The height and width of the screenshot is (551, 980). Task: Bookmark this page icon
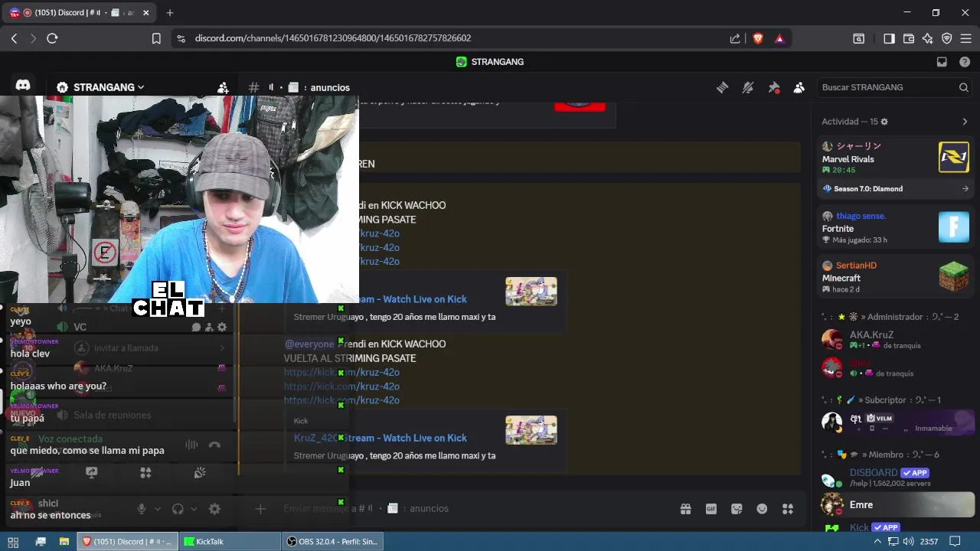coord(156,38)
